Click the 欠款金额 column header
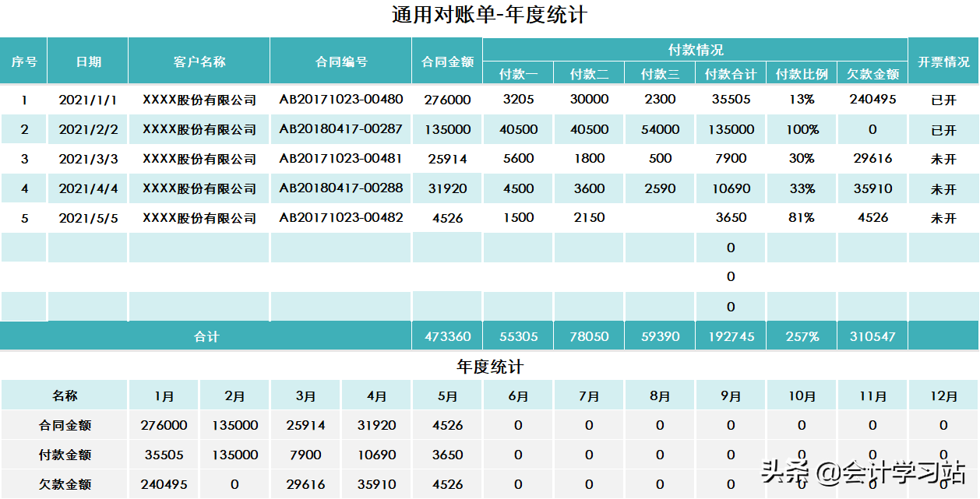 coord(872,73)
